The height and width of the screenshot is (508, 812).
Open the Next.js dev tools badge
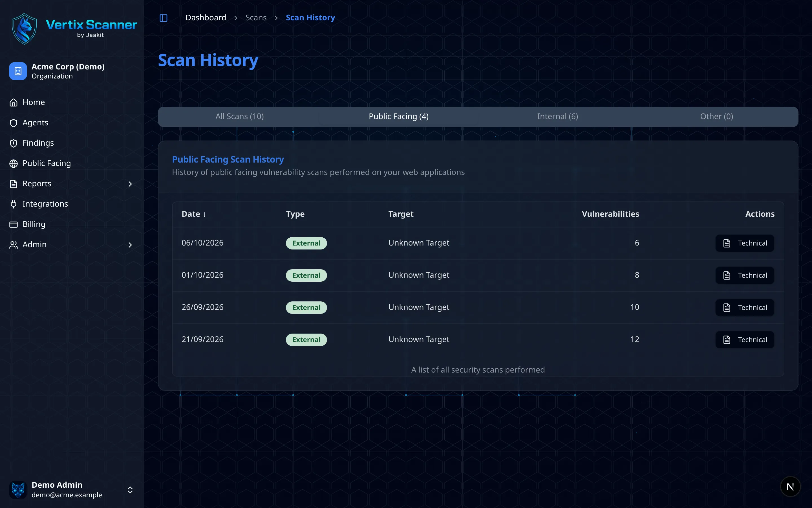coord(790,487)
